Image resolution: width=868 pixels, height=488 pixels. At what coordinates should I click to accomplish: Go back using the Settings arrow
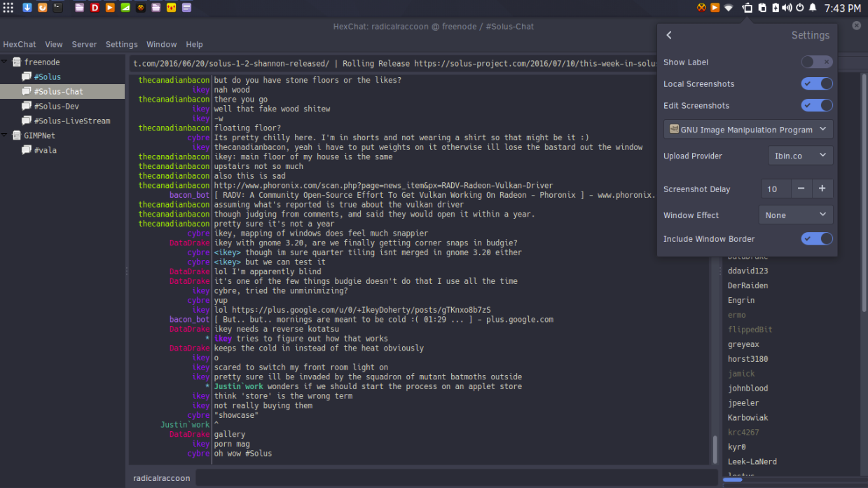coord(669,35)
